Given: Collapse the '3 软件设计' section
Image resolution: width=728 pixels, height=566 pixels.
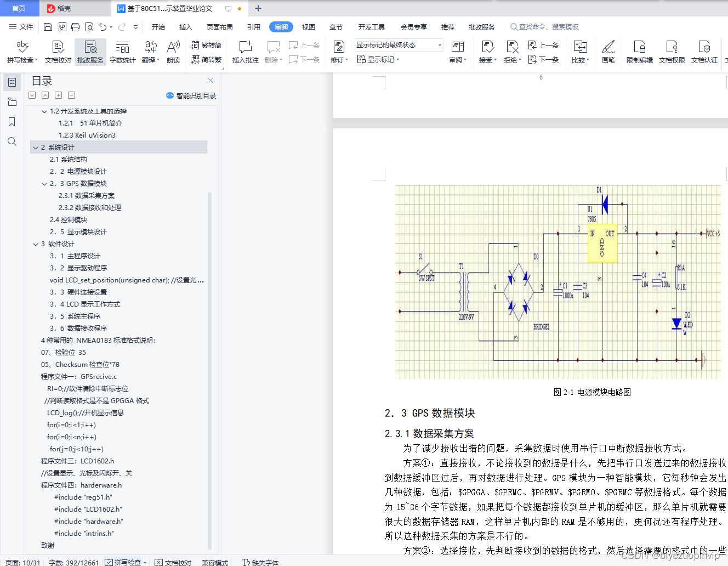Looking at the screenshot, I should (x=36, y=244).
